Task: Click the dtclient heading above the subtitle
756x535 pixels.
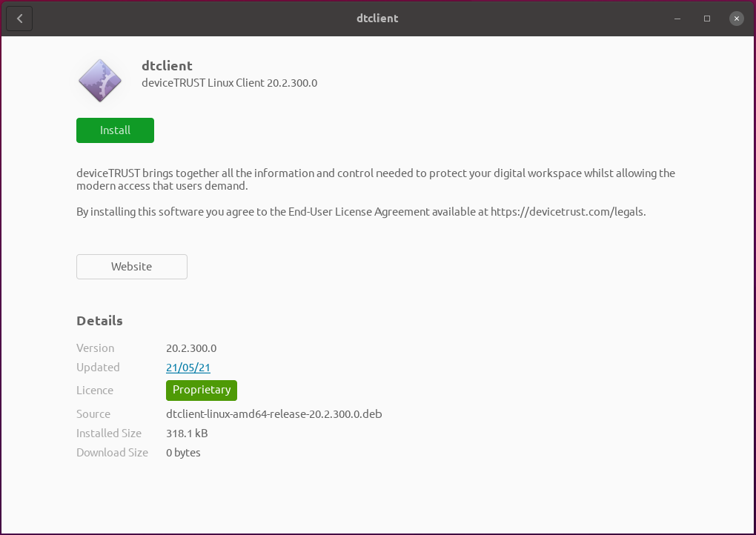Action: click(x=167, y=65)
